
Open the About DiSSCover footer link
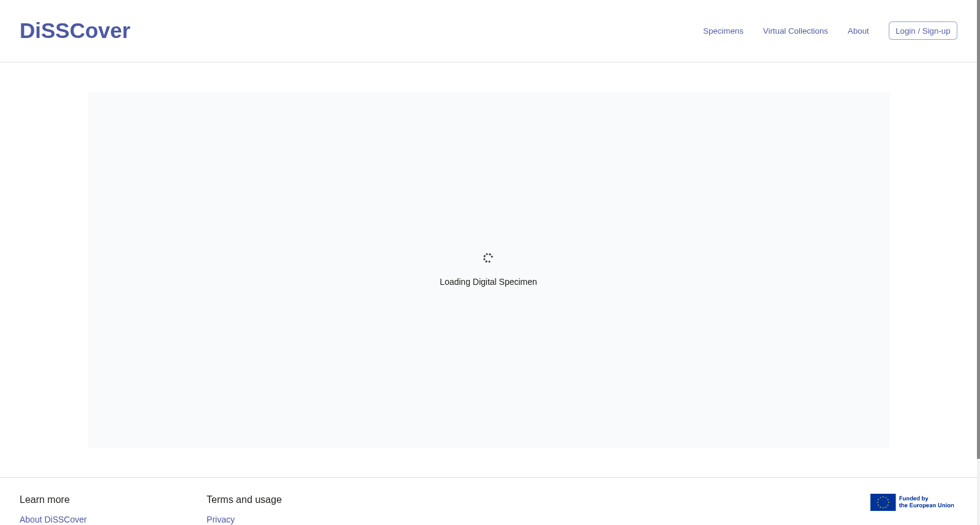53,519
